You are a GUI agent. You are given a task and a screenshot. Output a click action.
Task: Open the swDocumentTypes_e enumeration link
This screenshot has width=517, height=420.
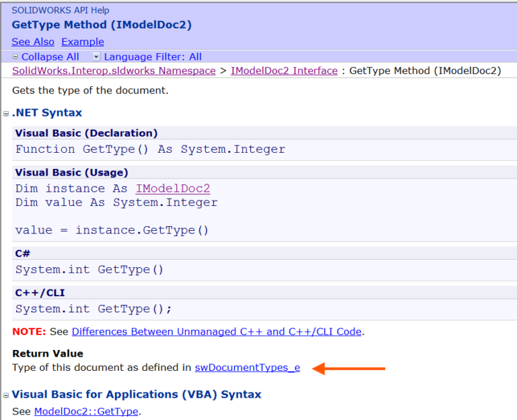[x=248, y=367]
